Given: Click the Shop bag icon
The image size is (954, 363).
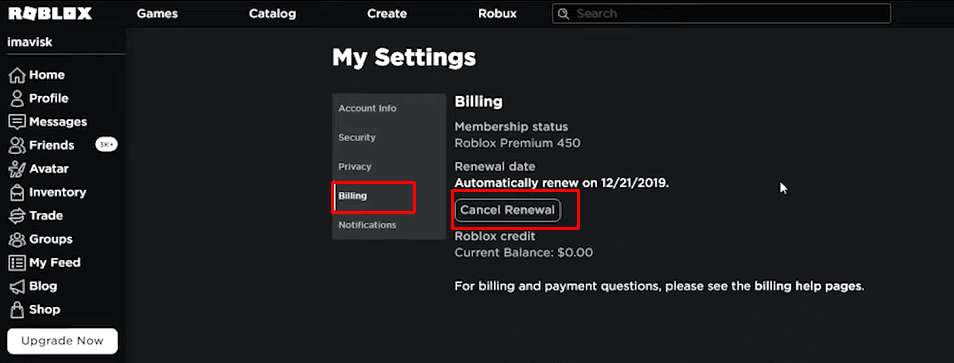Looking at the screenshot, I should (17, 309).
